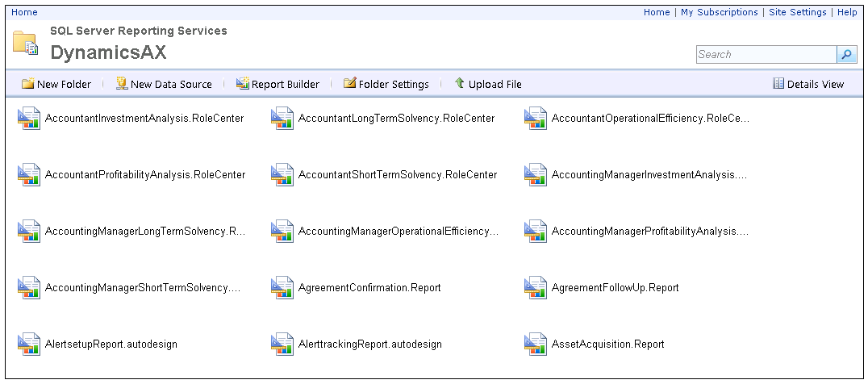This screenshot has height=384, width=868.
Task: Open AccountingManagerShortTermSolvency report name link
Action: click(143, 287)
